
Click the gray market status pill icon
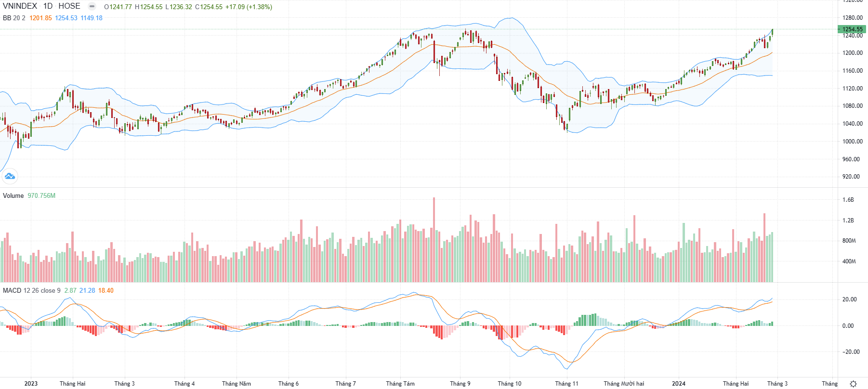pos(92,7)
